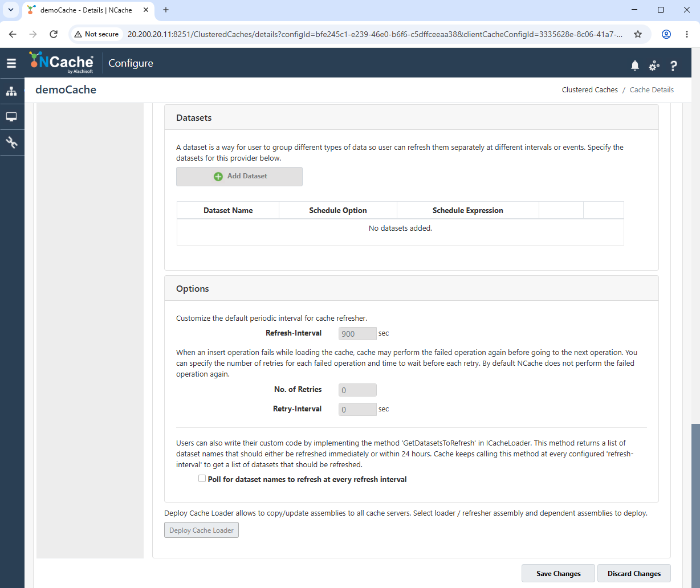Minimize the browser window
This screenshot has width=700, height=588.
(635, 10)
